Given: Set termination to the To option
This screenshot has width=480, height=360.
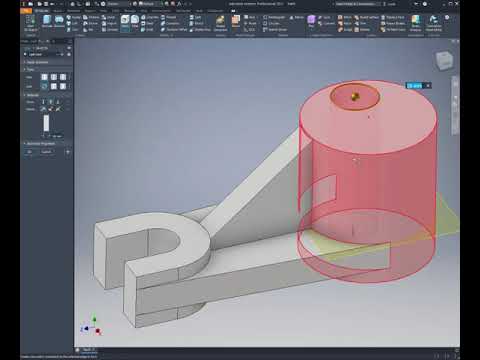Looking at the screenshot, I should (58, 102).
